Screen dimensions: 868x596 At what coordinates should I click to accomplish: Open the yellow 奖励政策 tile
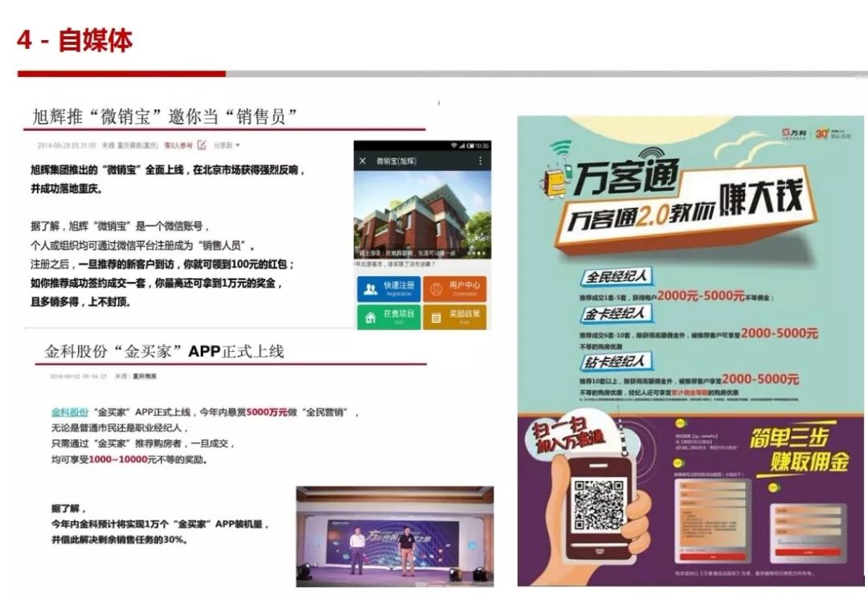point(454,317)
